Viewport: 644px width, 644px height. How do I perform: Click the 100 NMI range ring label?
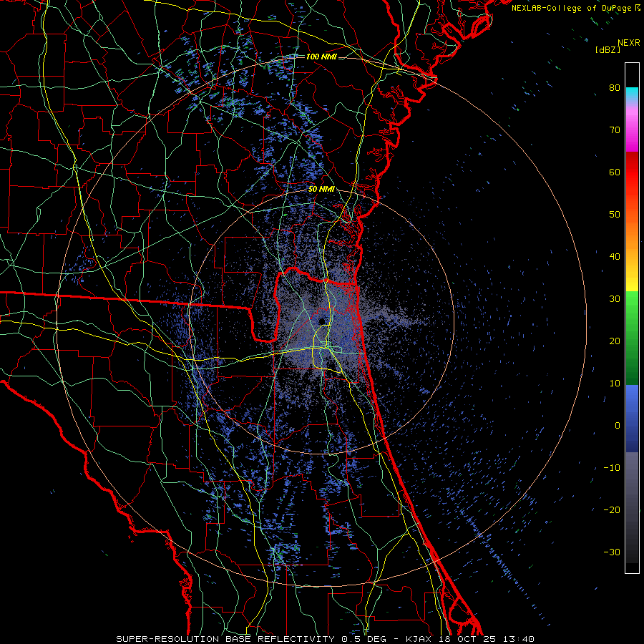321,57
